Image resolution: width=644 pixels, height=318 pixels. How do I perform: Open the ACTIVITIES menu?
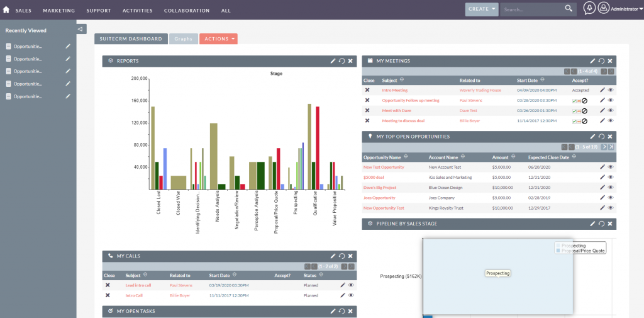(x=138, y=10)
